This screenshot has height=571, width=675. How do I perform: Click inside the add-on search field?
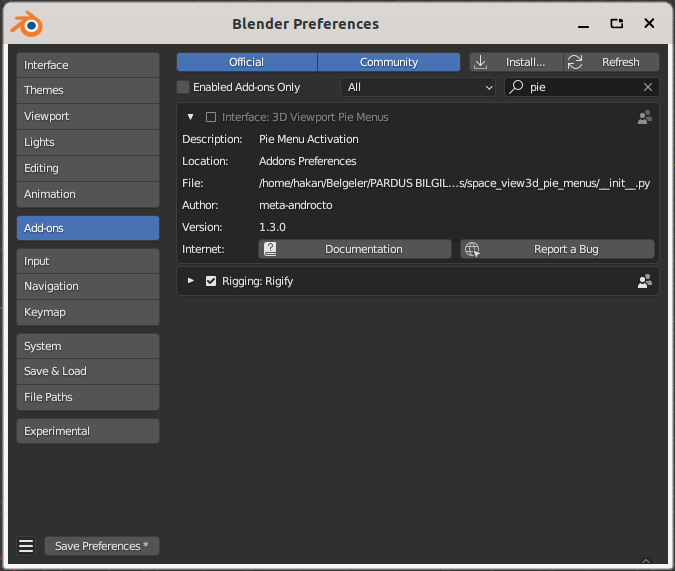(580, 88)
